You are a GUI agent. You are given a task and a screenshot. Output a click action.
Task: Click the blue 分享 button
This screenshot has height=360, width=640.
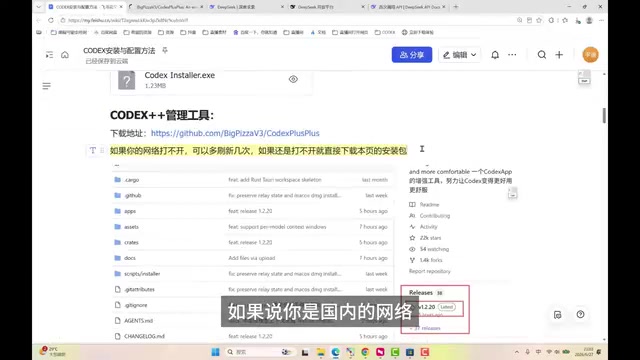(412, 55)
